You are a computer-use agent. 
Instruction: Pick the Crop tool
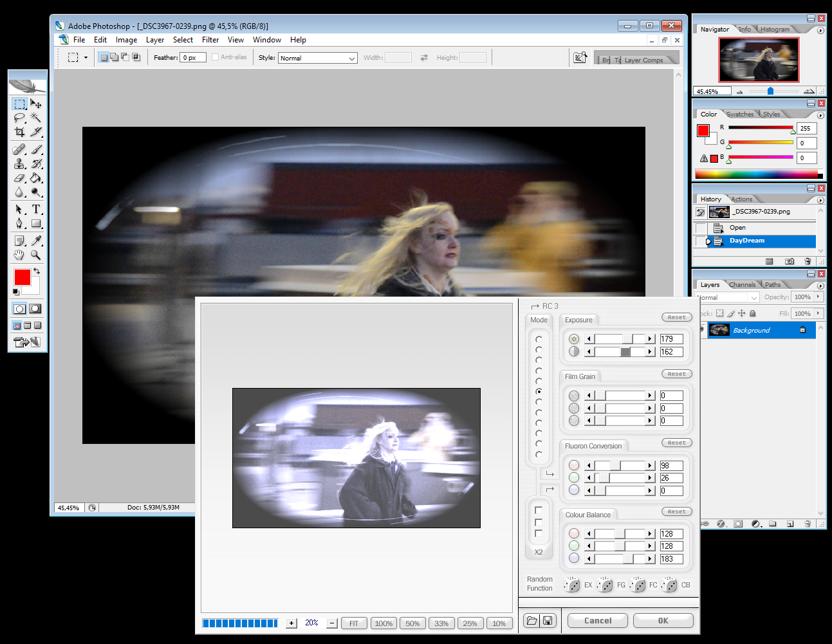(x=19, y=132)
